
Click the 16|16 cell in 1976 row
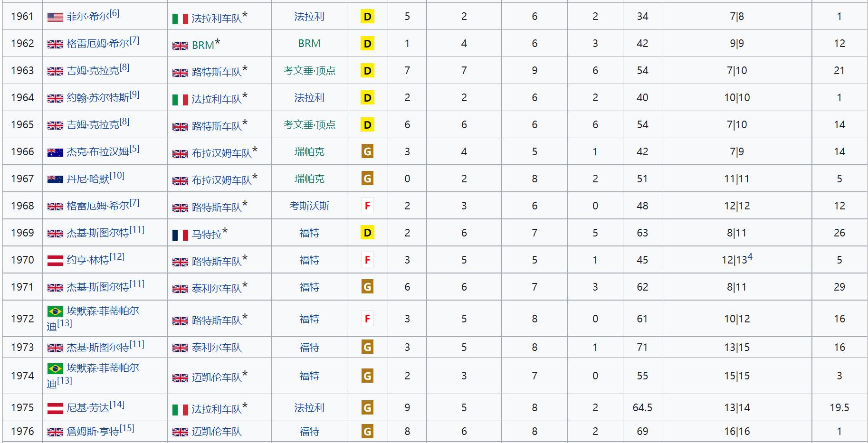(x=737, y=432)
